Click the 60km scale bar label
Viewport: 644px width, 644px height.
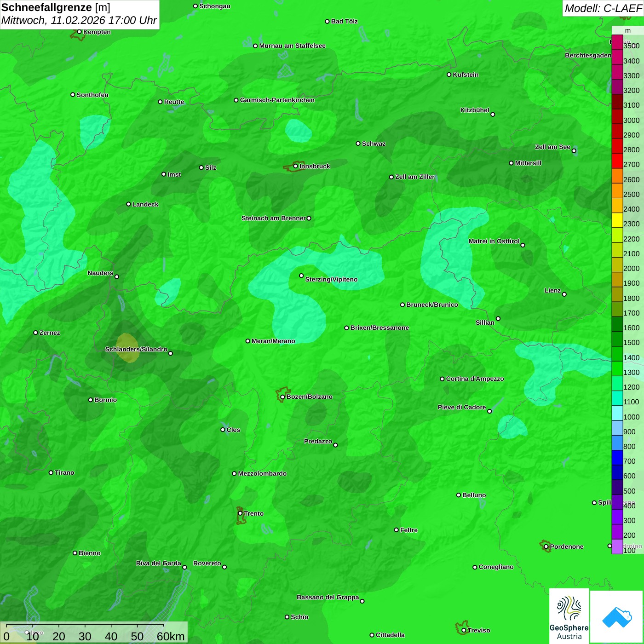click(x=171, y=637)
